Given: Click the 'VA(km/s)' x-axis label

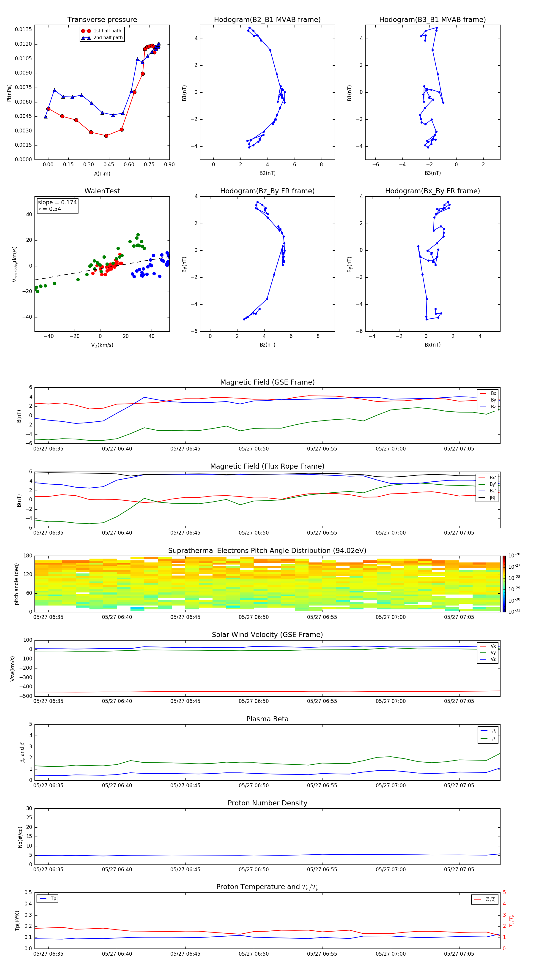Looking at the screenshot, I should [x=102, y=345].
